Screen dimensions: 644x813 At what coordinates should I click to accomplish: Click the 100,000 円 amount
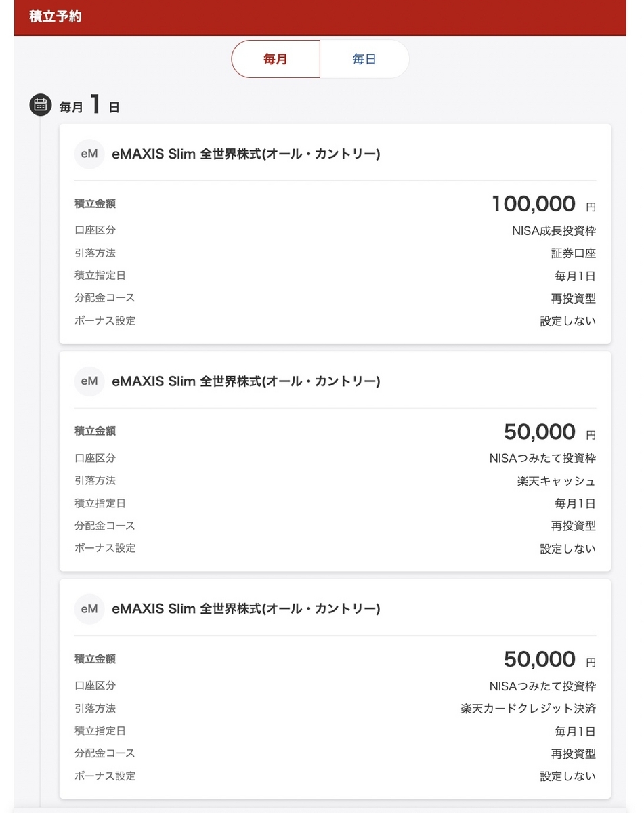pos(544,204)
